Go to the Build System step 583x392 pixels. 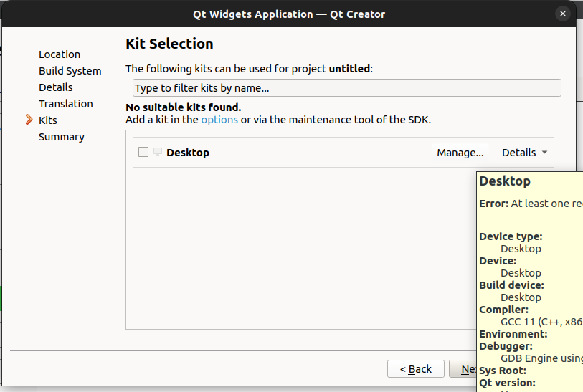70,71
